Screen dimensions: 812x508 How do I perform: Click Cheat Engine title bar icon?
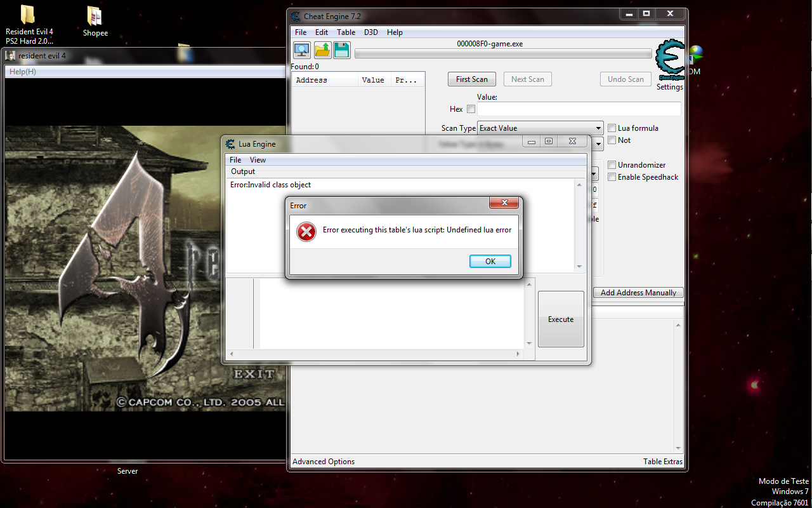tap(296, 16)
